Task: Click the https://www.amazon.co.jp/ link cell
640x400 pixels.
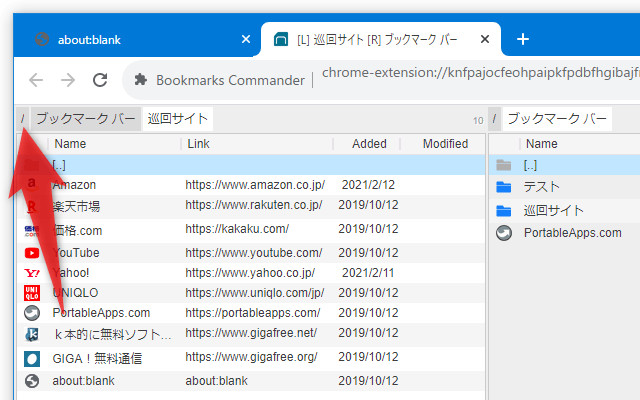Action: [x=255, y=184]
